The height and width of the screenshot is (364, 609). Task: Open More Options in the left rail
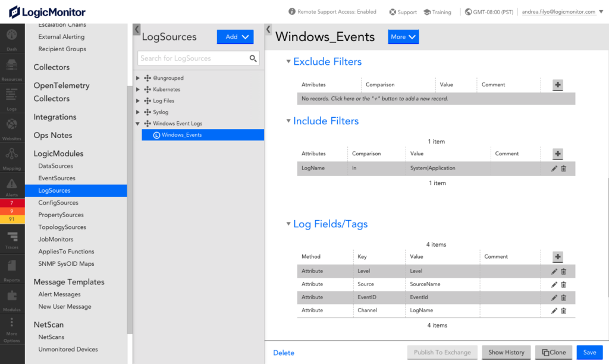[12, 330]
